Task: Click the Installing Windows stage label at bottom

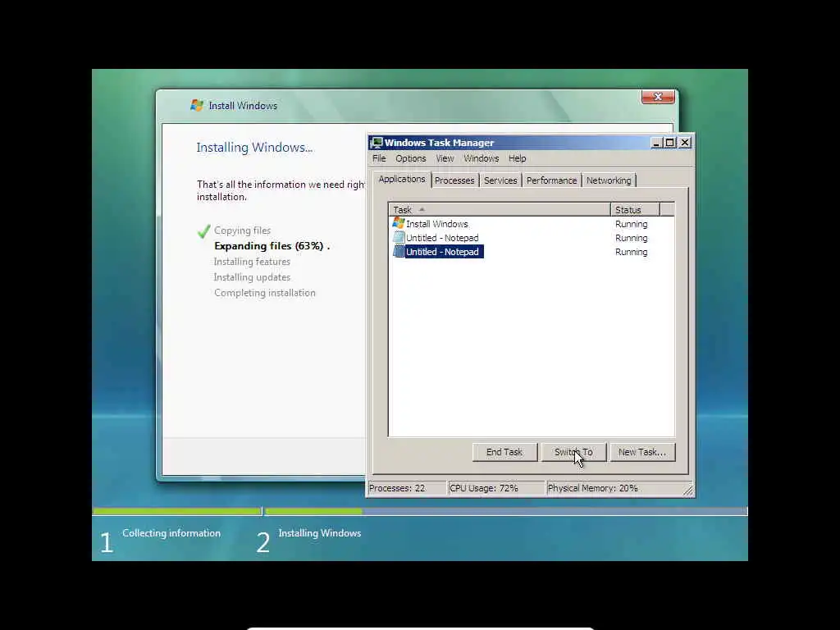Action: (x=320, y=533)
